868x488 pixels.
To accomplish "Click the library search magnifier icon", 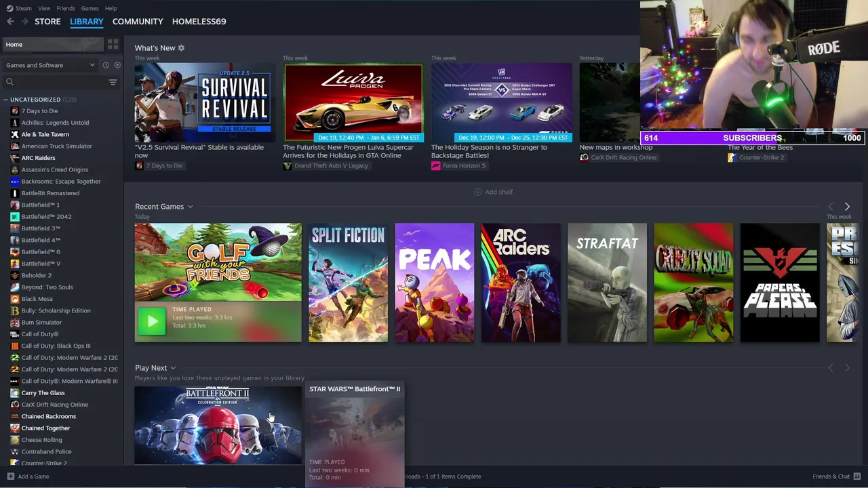I will [x=9, y=82].
